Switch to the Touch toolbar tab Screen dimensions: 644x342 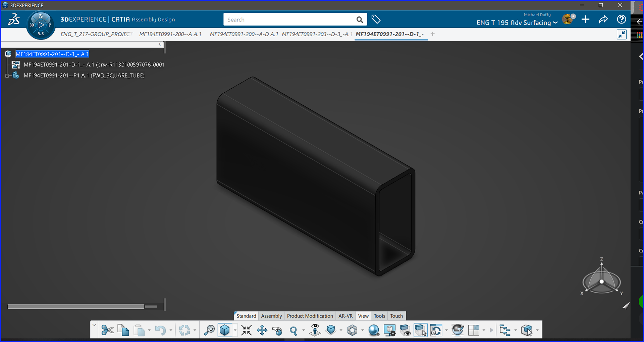pyautogui.click(x=396, y=316)
